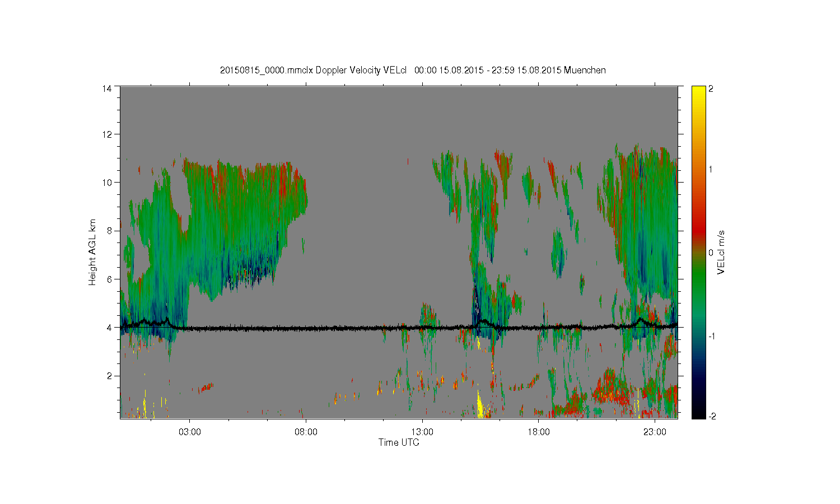840x504 pixels.
Task: Click the height axis label 12
Action: (x=106, y=134)
